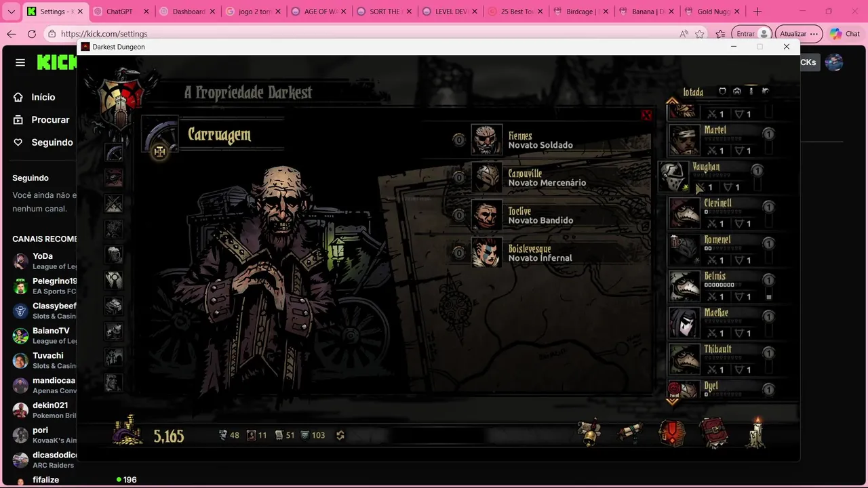Click the browser refresh icon
The height and width of the screenshot is (488, 868).
[x=32, y=34]
